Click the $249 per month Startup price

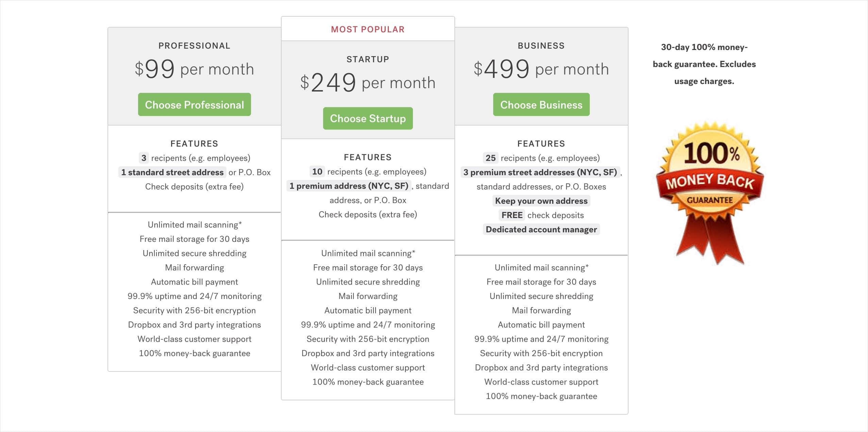coord(368,83)
